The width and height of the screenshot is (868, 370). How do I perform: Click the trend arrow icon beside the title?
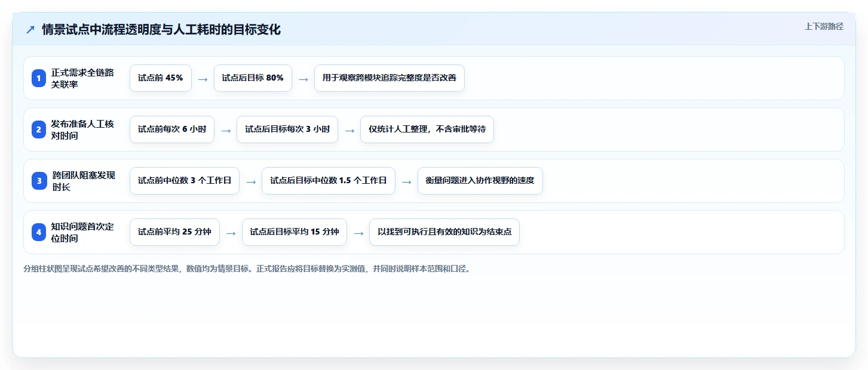coord(30,30)
